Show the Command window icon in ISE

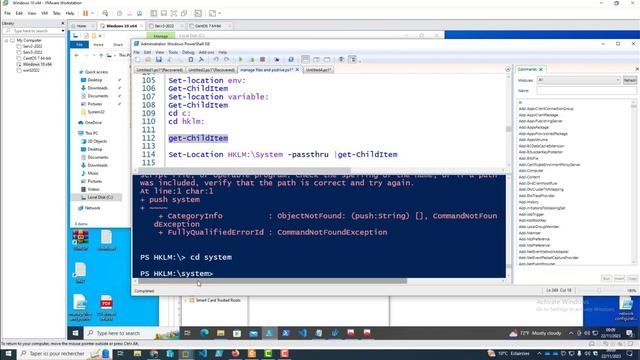point(341,60)
